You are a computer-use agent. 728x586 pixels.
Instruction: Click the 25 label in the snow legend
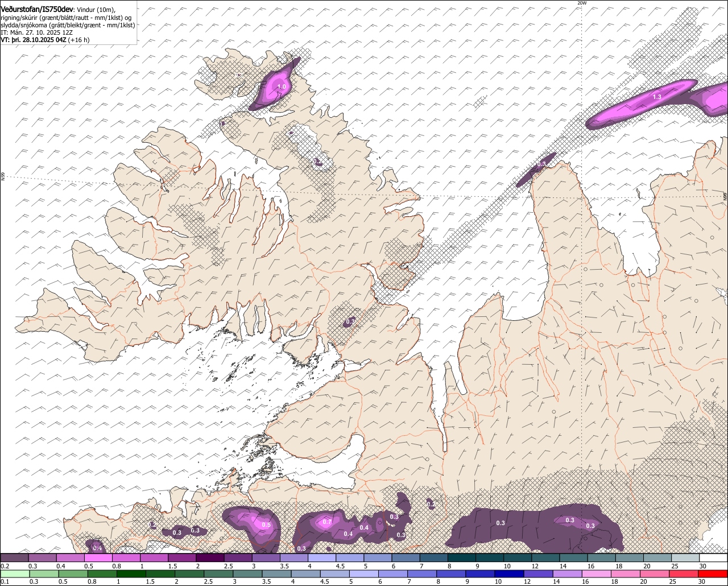[675, 566]
